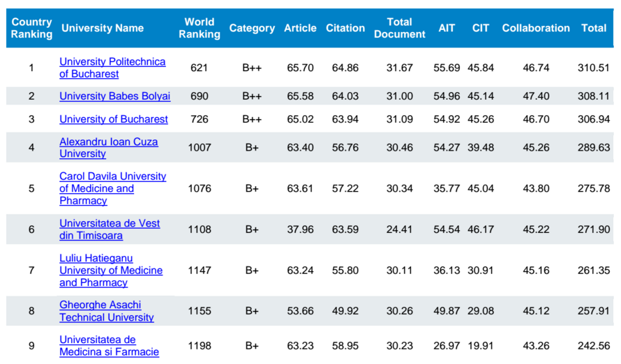Select world ranking value 1147
621x364 pixels.
pyautogui.click(x=200, y=271)
